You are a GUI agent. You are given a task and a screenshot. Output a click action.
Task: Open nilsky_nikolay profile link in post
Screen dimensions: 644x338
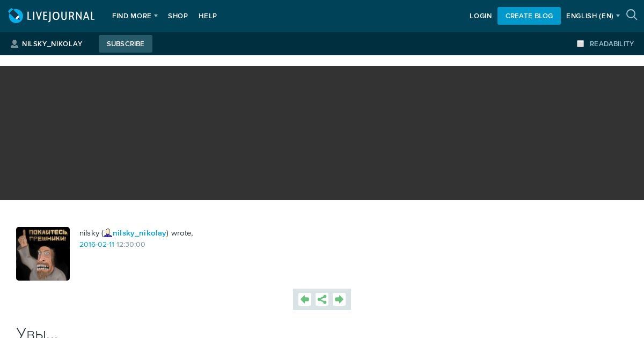(x=140, y=233)
